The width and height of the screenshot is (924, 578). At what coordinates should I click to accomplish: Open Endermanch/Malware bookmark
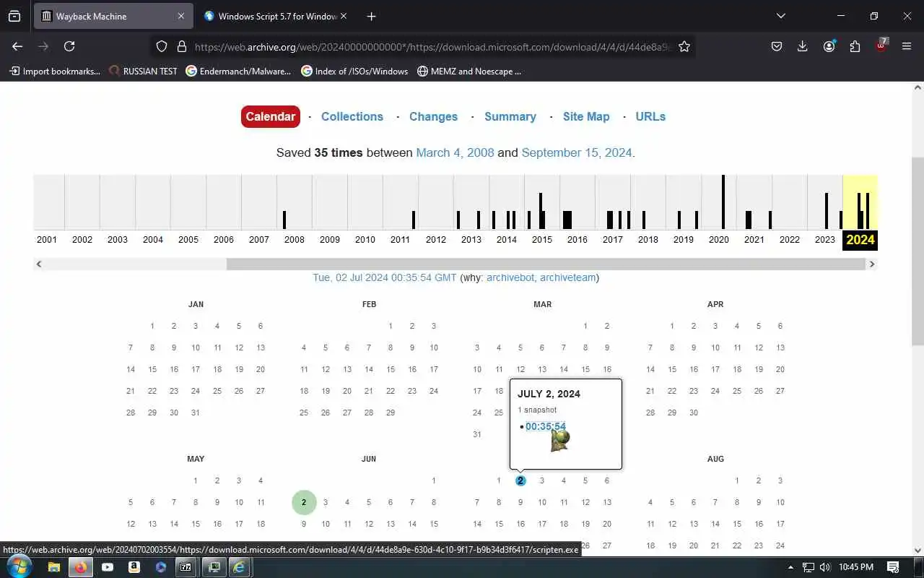pos(238,71)
